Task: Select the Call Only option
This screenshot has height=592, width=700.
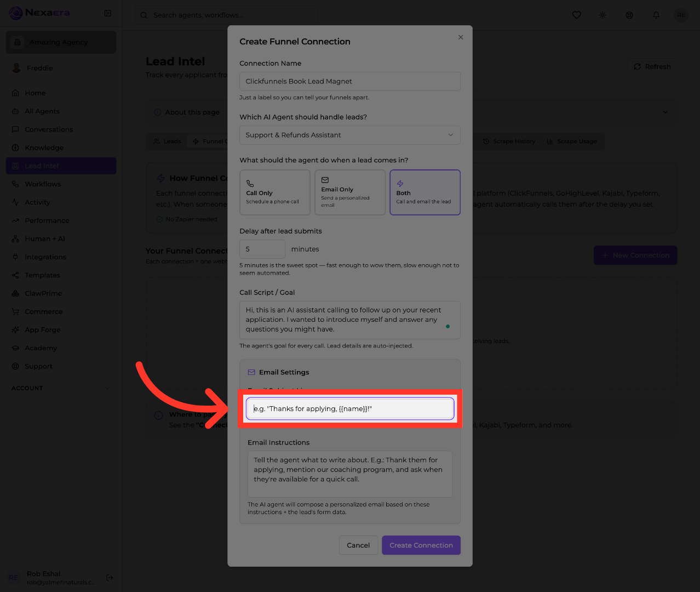Action: pos(275,192)
